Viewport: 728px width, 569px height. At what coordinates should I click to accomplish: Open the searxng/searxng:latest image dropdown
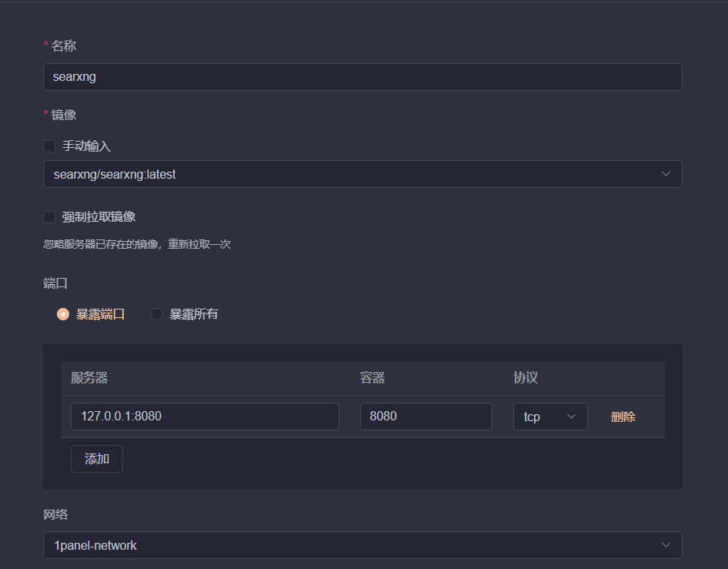(x=362, y=174)
